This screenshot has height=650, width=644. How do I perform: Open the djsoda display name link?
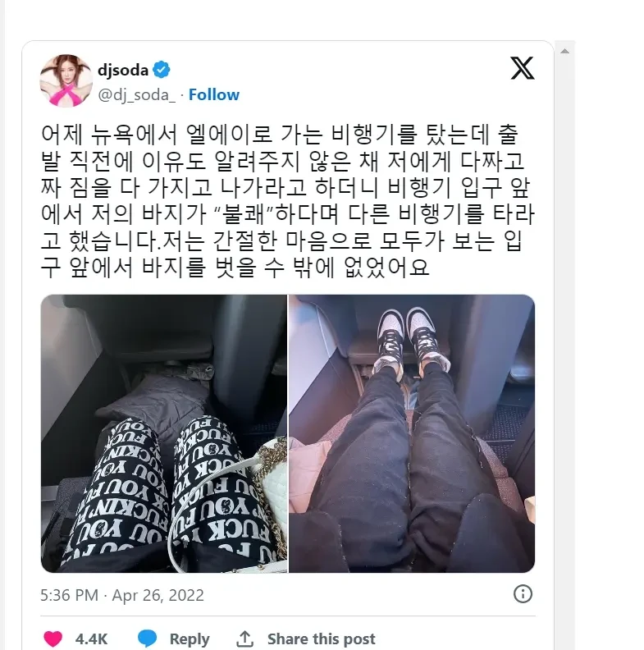[123, 70]
